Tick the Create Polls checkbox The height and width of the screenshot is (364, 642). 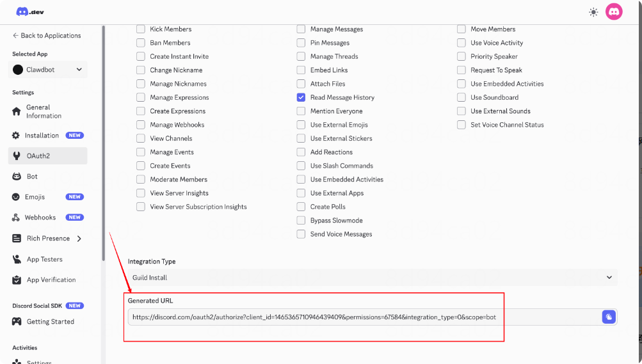click(x=301, y=207)
